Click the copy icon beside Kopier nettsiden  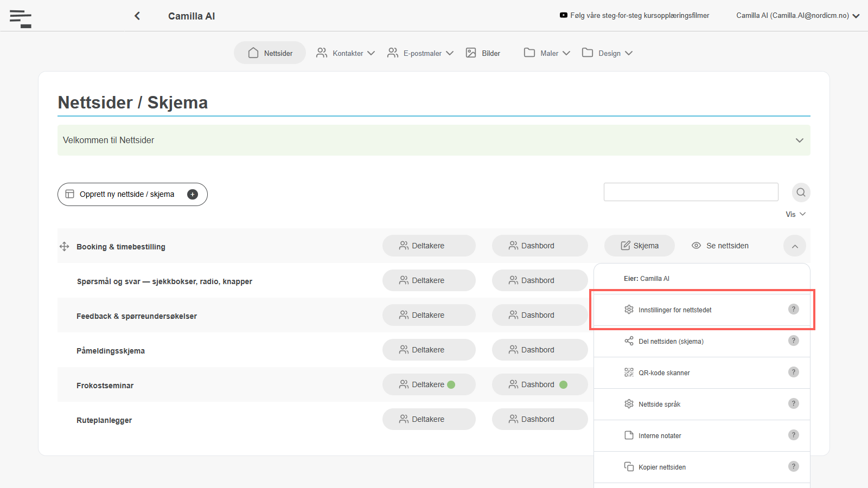tap(629, 467)
